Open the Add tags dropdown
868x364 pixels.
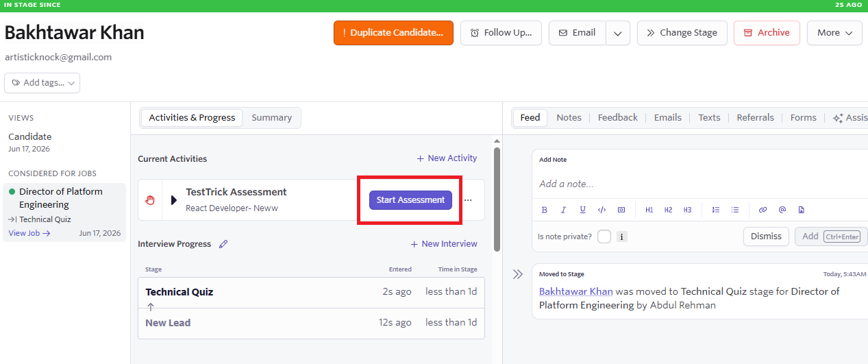coord(42,83)
